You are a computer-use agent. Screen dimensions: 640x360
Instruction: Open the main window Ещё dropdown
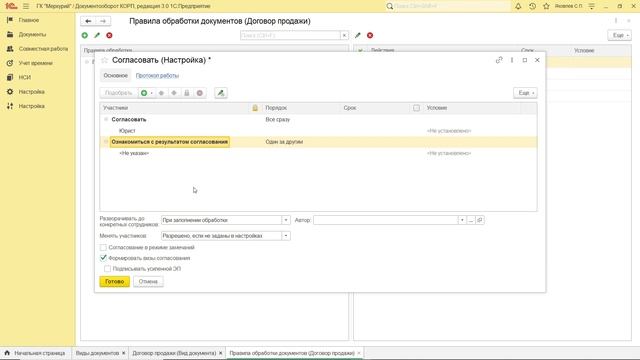tap(619, 36)
